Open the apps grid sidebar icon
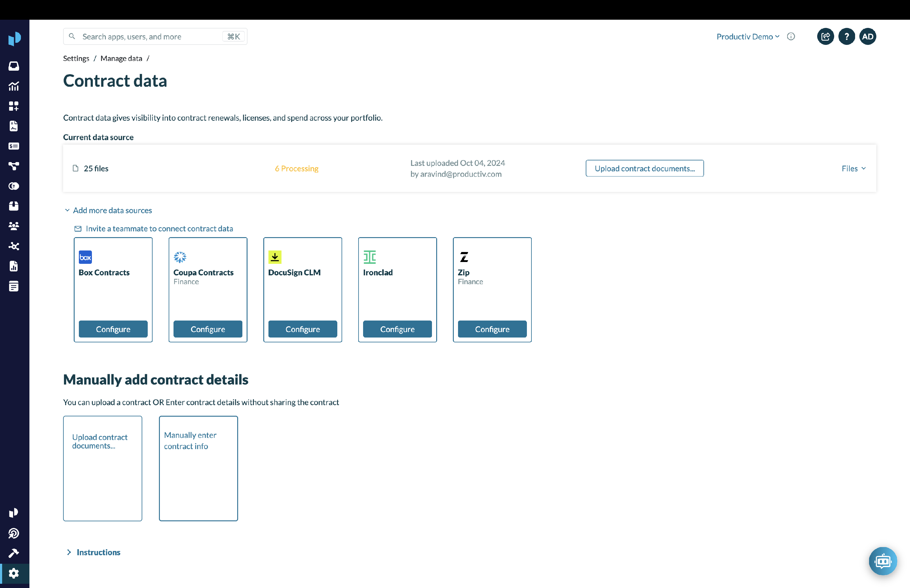The width and height of the screenshot is (910, 588). pyautogui.click(x=14, y=106)
